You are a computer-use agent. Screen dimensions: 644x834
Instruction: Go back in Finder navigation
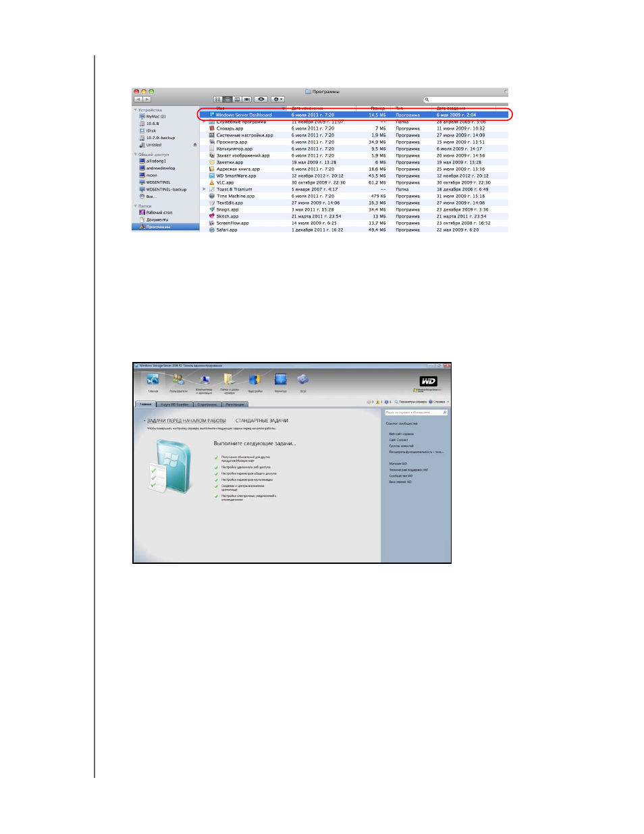[138, 99]
